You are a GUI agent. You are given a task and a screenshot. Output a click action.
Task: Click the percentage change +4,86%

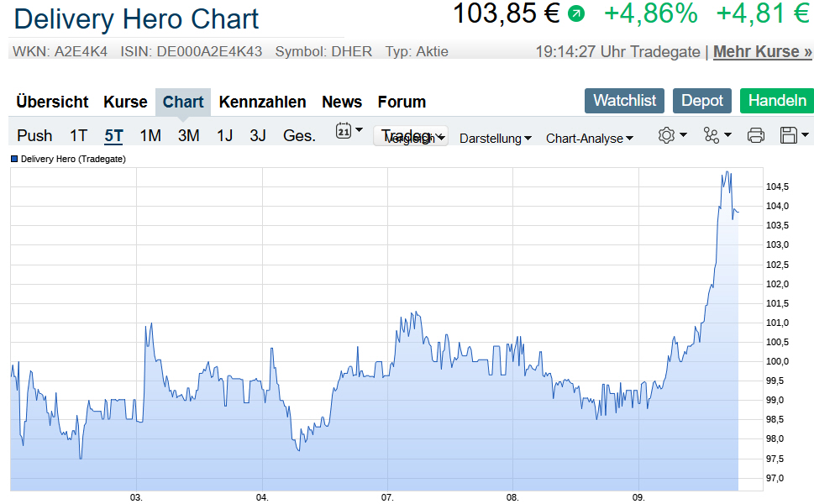coord(651,13)
